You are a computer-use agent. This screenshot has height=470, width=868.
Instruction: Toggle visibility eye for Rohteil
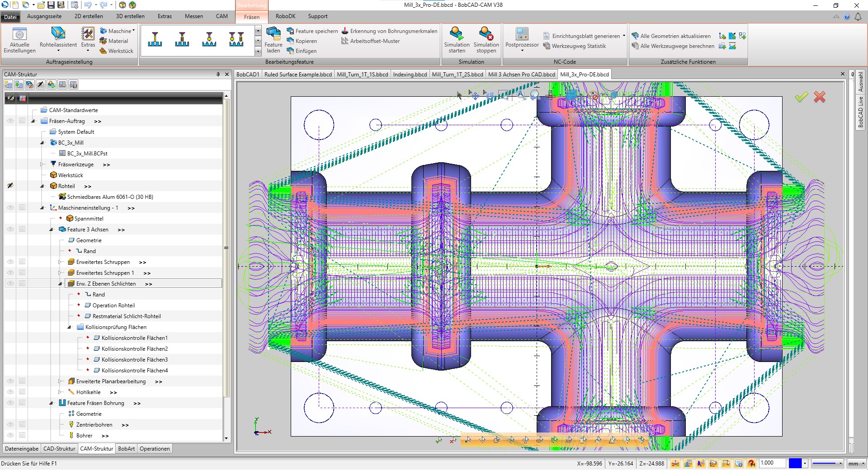(10, 186)
